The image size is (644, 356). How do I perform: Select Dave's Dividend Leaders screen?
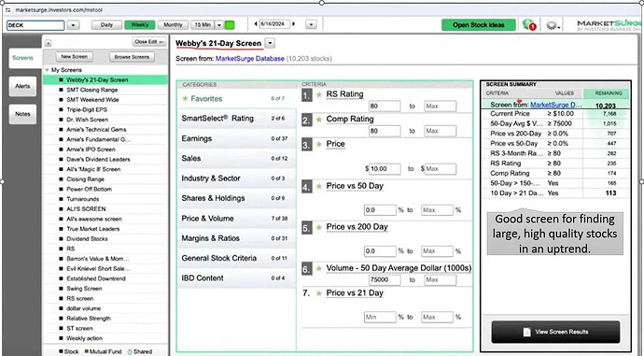tap(105, 159)
